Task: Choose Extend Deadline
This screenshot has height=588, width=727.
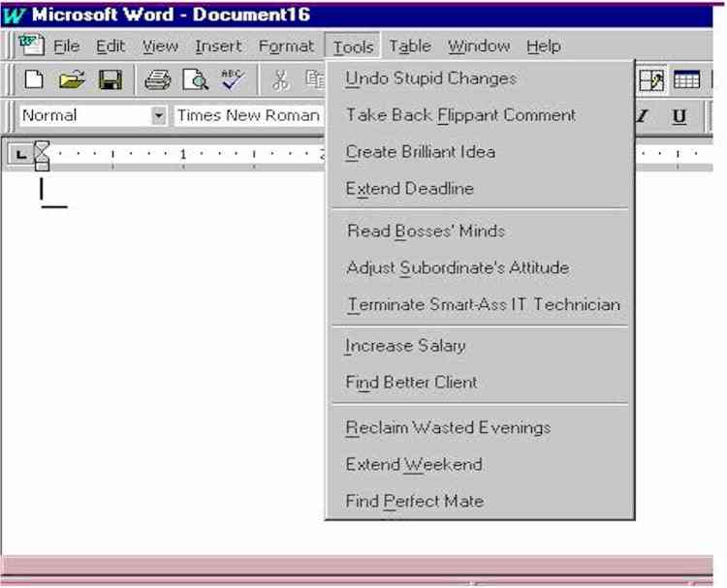Action: [x=480, y=188]
